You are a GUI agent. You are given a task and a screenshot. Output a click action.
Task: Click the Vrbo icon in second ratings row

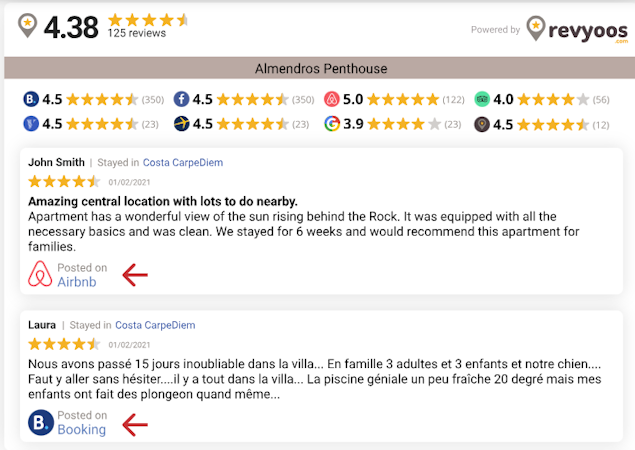pos(31,124)
